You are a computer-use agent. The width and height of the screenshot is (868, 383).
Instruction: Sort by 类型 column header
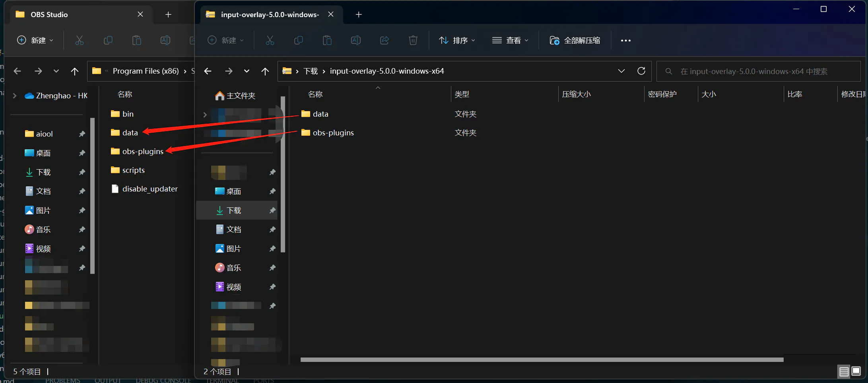[x=462, y=94]
